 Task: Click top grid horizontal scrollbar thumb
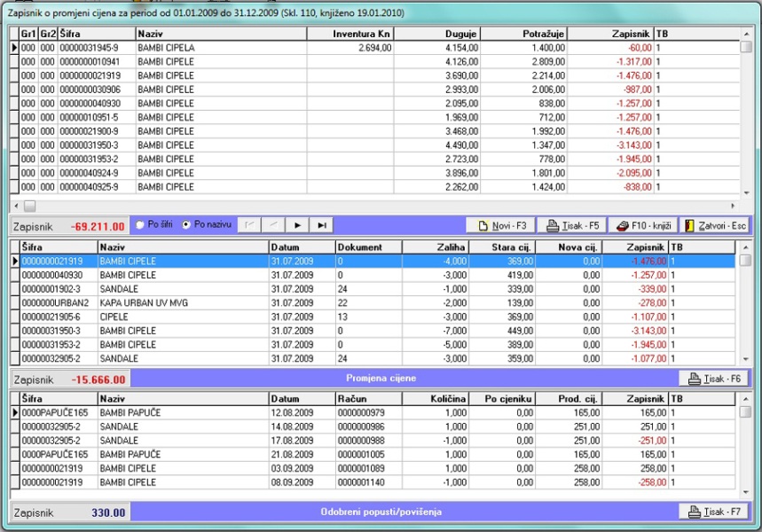[x=29, y=206]
